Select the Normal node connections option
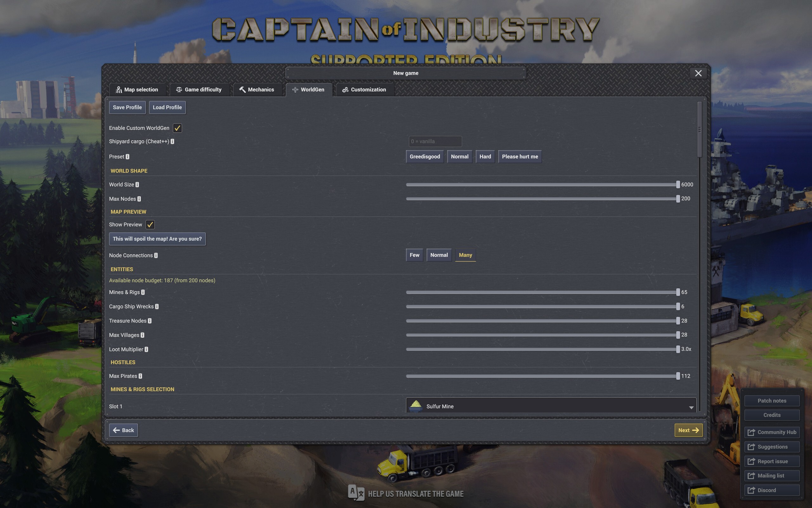Viewport: 812px width, 508px height. pyautogui.click(x=439, y=255)
